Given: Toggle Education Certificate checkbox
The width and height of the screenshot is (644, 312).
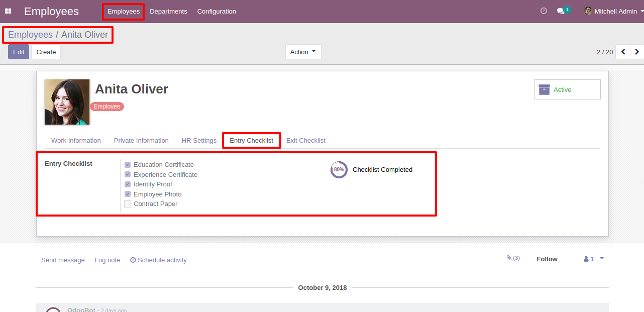Looking at the screenshot, I should coord(128,165).
